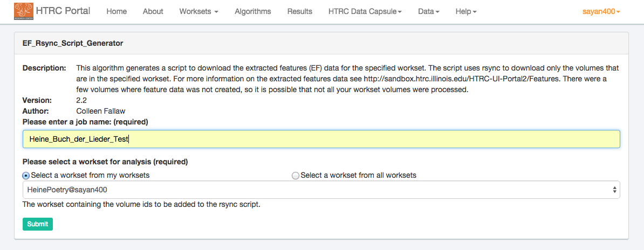Select workset from my worksets radio button
Viewport: 644px width, 250px height.
26,176
